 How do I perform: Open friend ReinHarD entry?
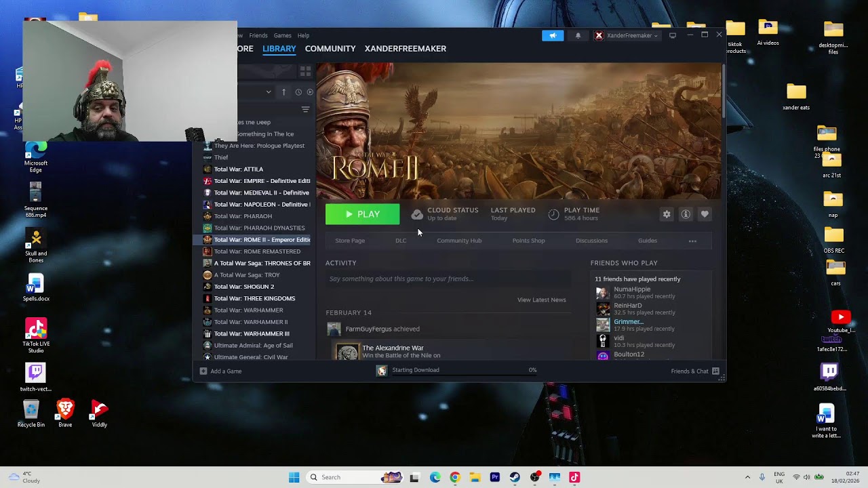[651, 309]
